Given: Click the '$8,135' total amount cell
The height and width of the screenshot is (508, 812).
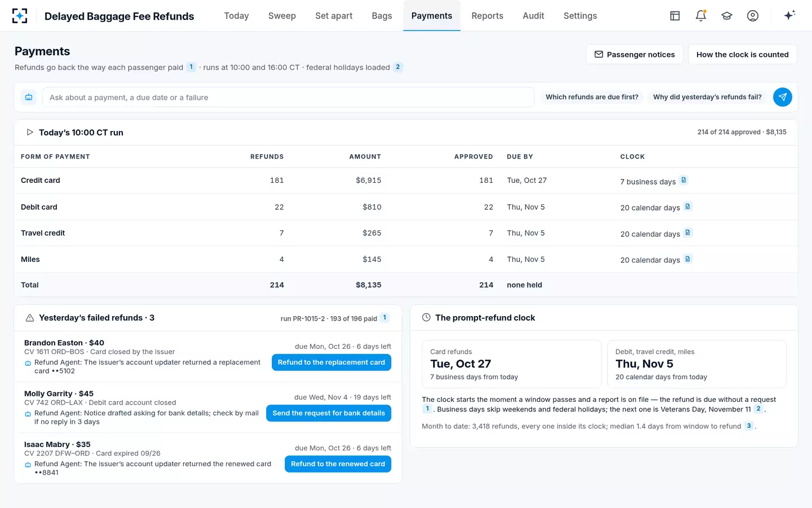Looking at the screenshot, I should 369,285.
